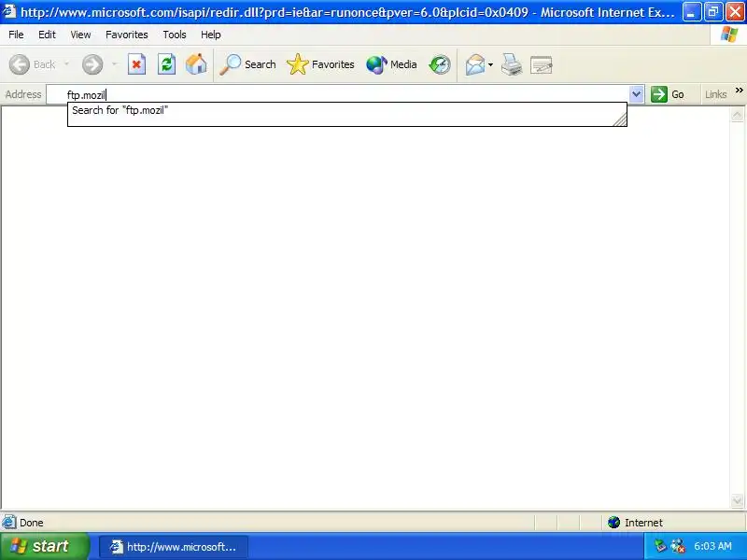The image size is (747, 560).
Task: Print the page with printer icon
Action: point(512,64)
